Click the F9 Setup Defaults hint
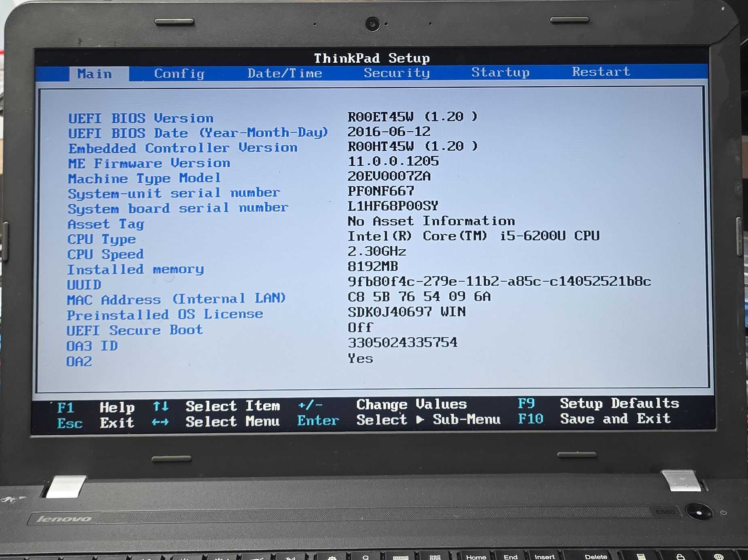 pyautogui.click(x=599, y=403)
